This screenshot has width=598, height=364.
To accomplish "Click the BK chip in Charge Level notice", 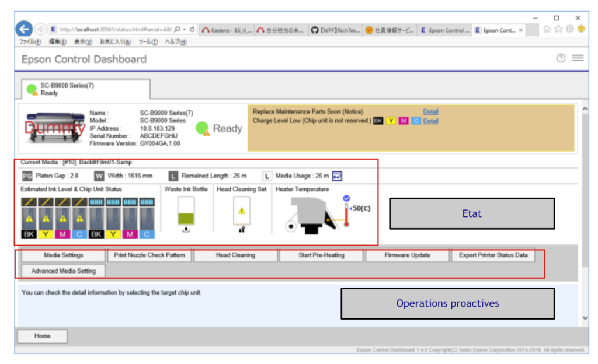I will (x=378, y=121).
